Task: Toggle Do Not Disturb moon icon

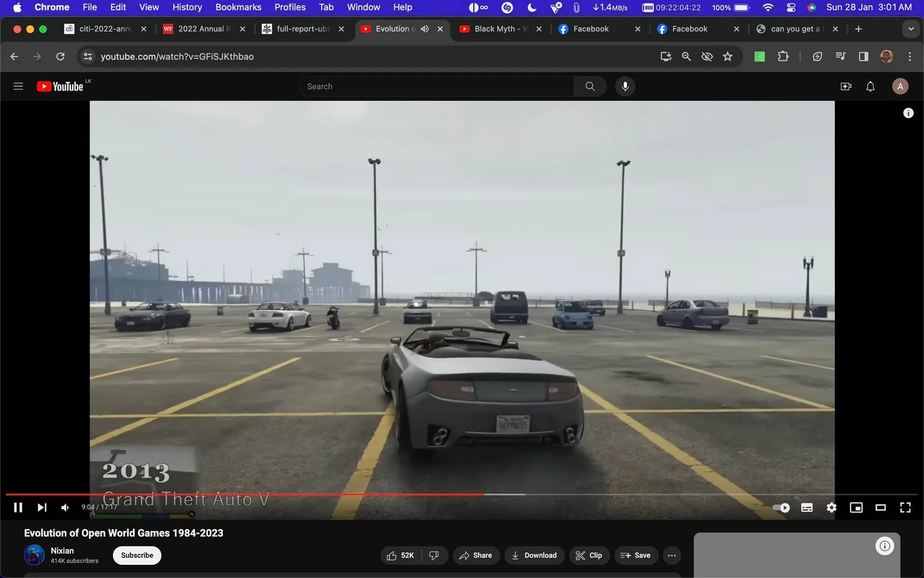Action: (532, 7)
